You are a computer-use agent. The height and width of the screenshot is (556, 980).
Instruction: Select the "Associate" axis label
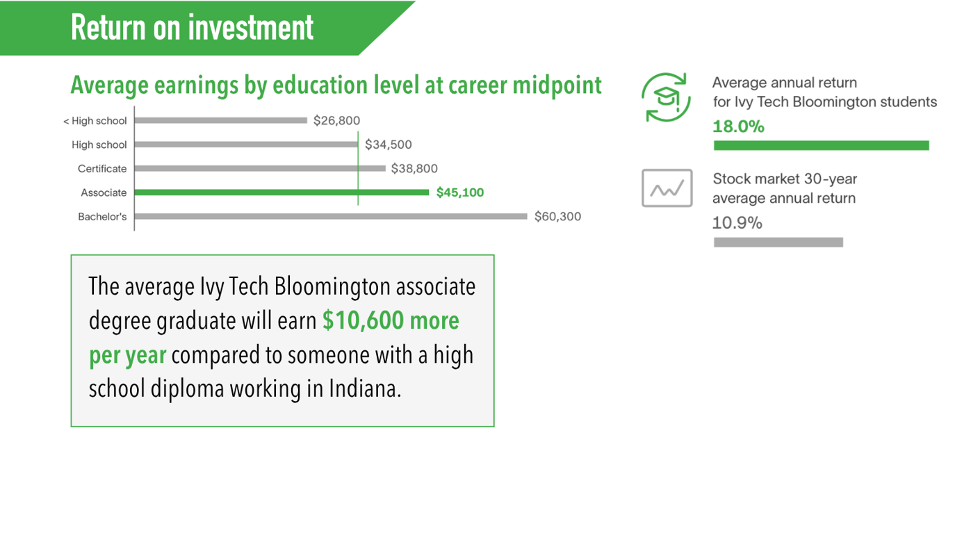click(104, 193)
